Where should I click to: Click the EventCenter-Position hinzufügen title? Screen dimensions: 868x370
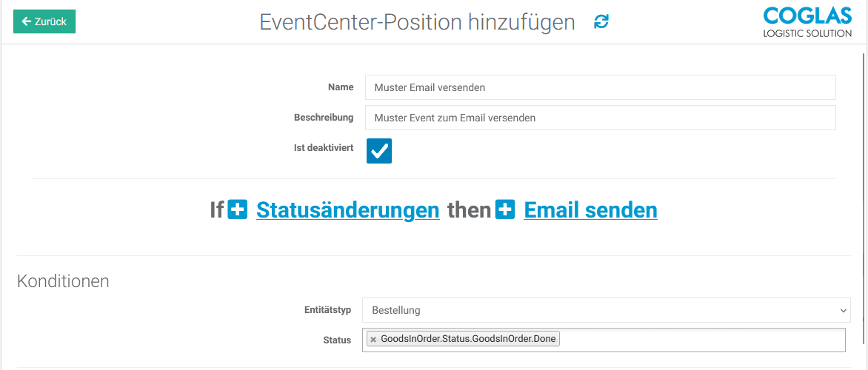[417, 22]
